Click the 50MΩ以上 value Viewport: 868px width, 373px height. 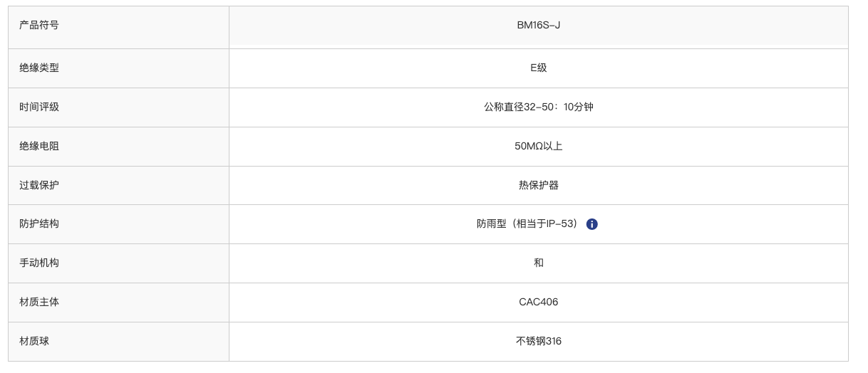[x=539, y=147]
